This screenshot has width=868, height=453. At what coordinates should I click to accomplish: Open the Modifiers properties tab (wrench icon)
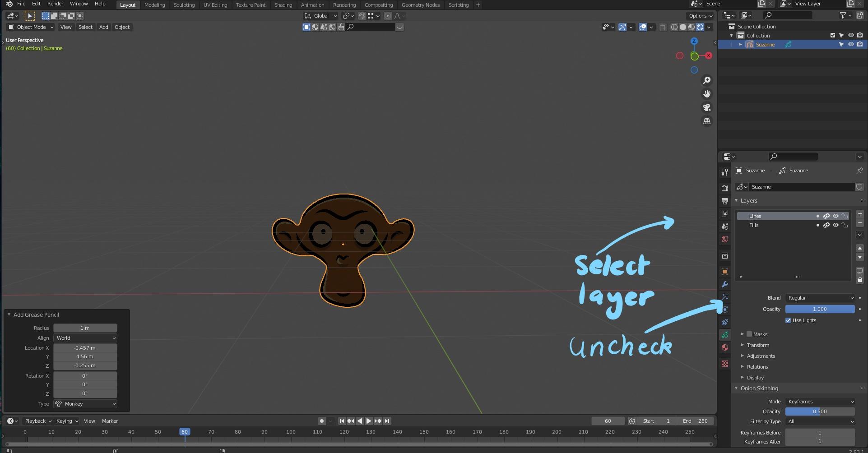pyautogui.click(x=724, y=284)
